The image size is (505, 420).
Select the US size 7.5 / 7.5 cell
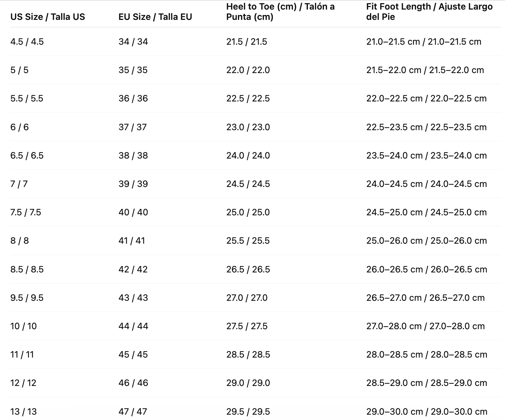pyautogui.click(x=26, y=212)
